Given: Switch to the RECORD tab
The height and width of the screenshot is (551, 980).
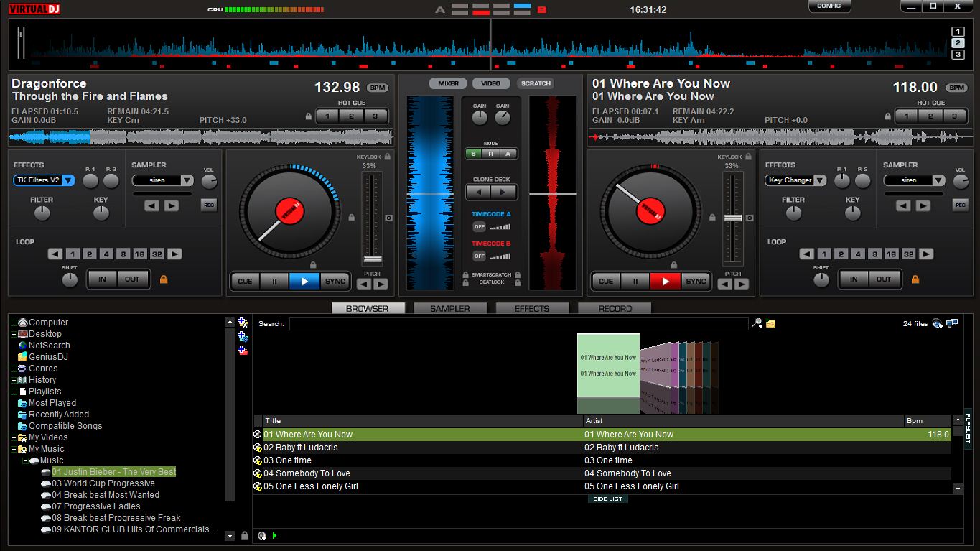Looking at the screenshot, I should point(615,308).
